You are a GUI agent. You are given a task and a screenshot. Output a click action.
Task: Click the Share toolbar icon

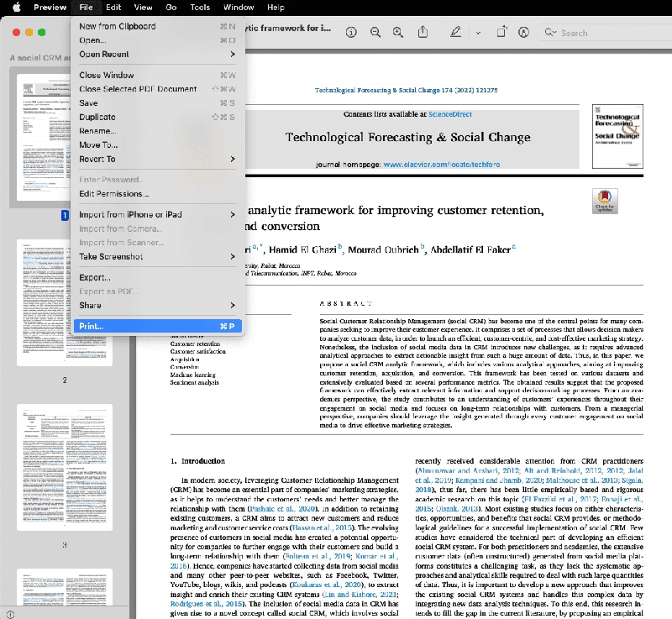[423, 32]
